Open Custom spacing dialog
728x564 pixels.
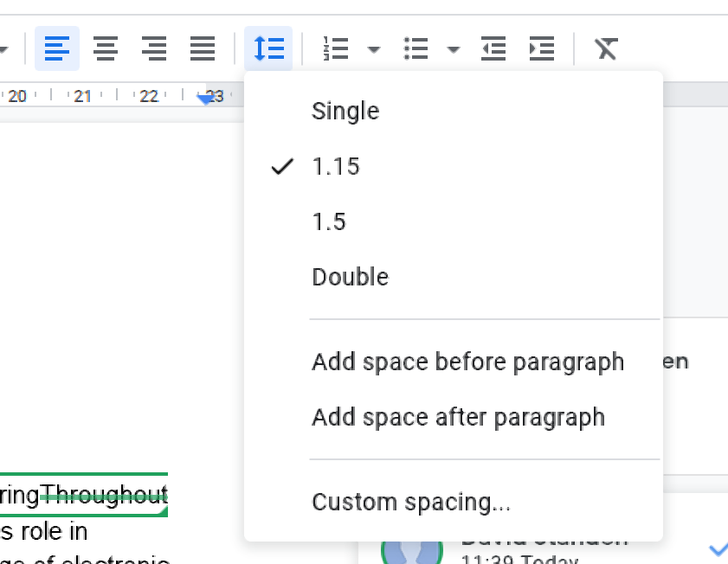click(411, 502)
